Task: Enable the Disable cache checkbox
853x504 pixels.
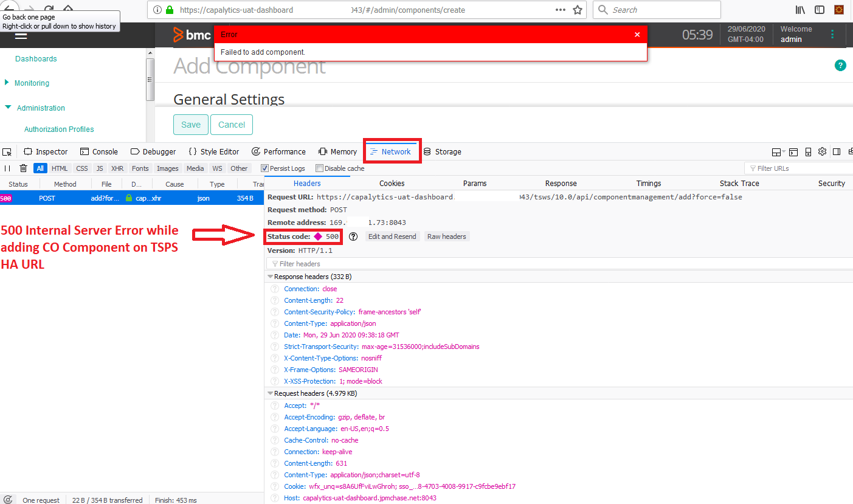Action: pos(319,168)
